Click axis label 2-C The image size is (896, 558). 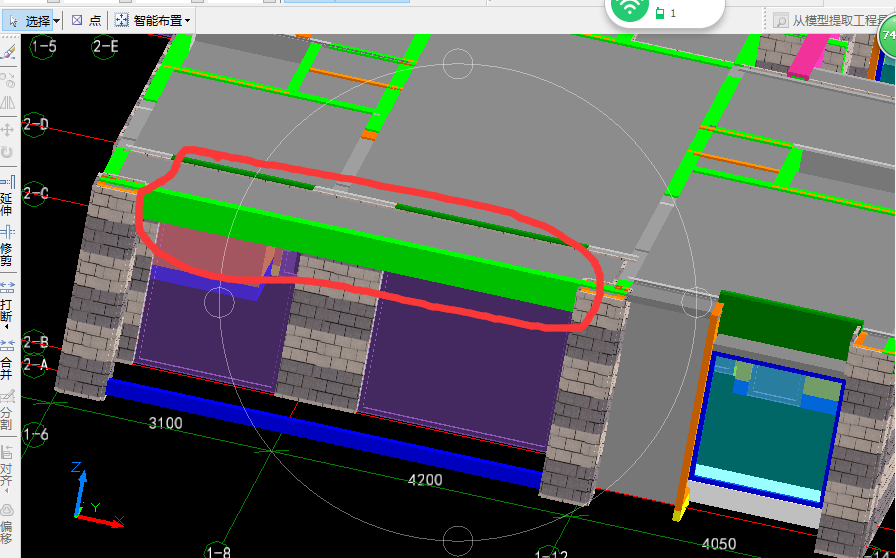[x=35, y=193]
